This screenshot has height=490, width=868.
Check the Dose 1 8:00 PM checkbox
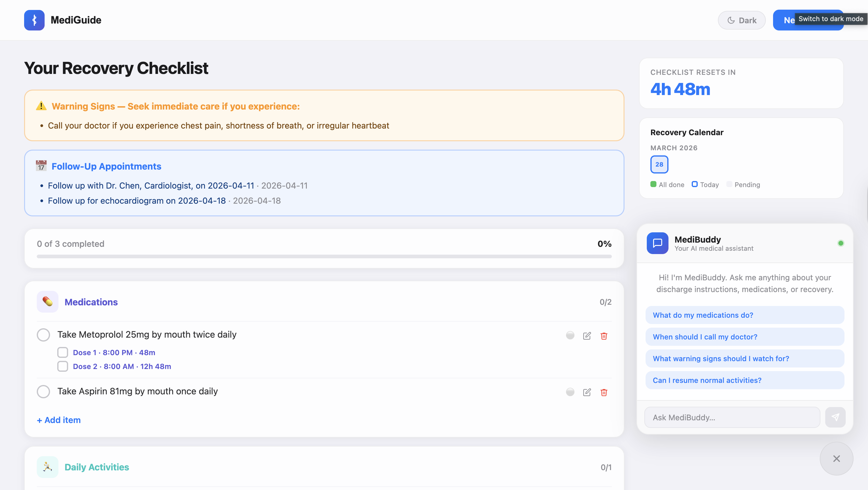pos(62,352)
